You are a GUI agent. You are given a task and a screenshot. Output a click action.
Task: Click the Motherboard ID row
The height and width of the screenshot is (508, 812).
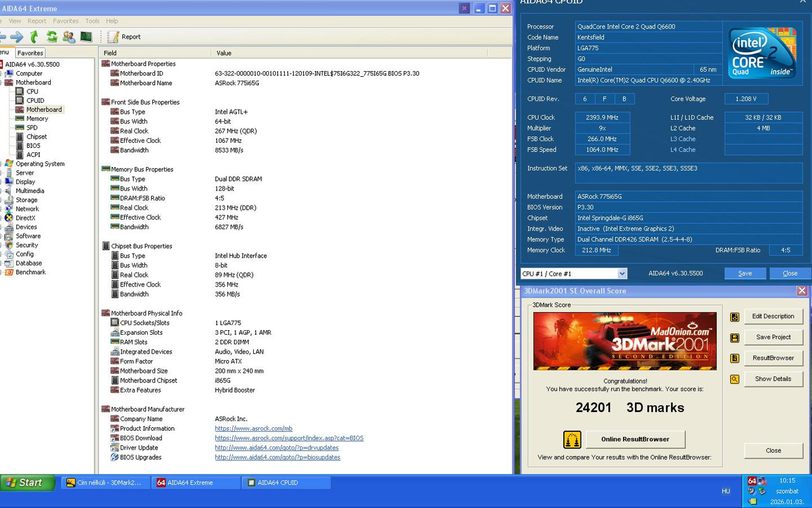[306, 74]
